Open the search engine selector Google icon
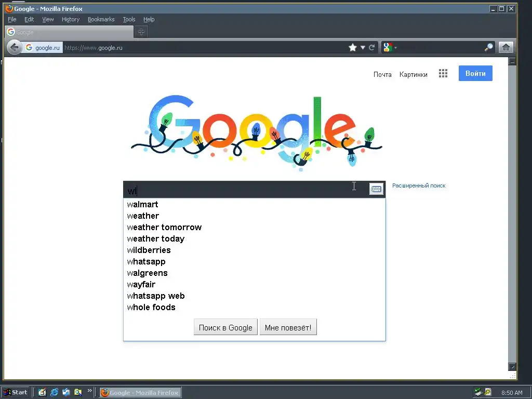 coord(388,47)
